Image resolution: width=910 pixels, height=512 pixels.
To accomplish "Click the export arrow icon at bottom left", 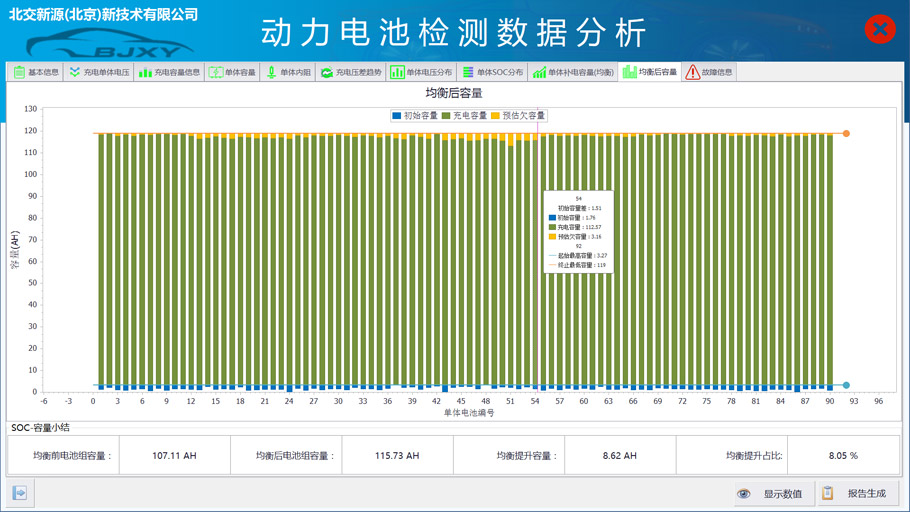I will tap(19, 493).
